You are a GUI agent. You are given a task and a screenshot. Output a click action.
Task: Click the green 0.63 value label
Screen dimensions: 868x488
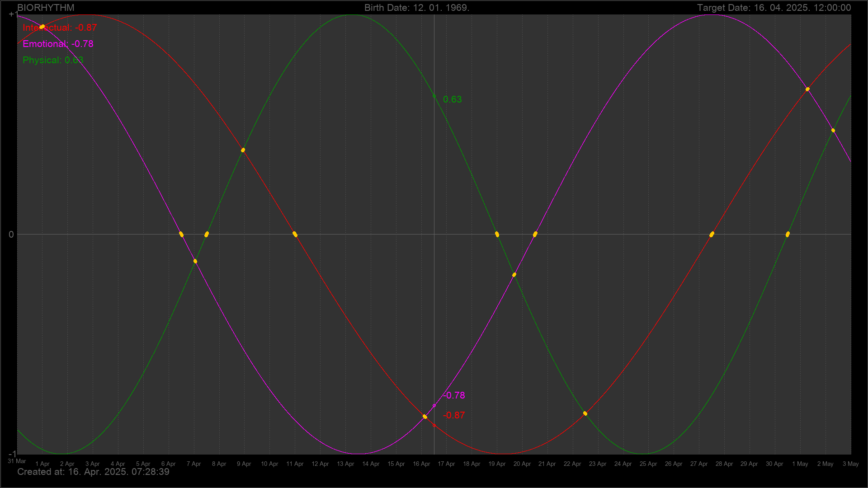pyautogui.click(x=452, y=99)
